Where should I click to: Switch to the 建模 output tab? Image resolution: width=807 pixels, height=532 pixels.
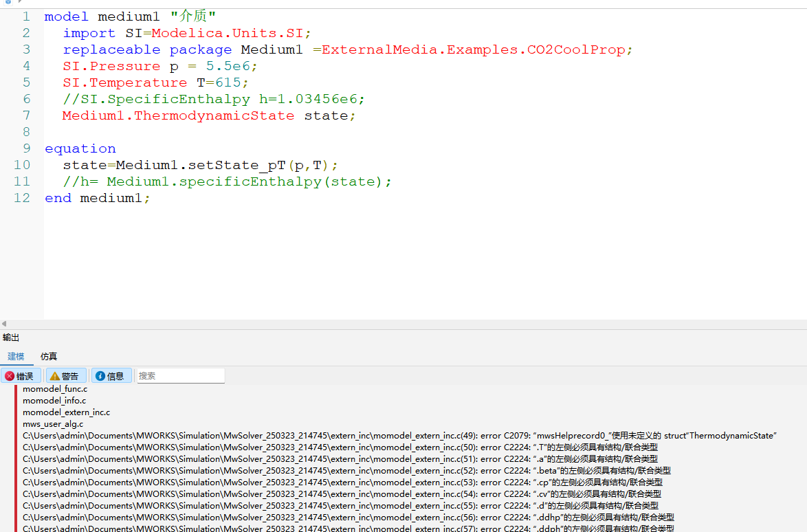(16, 357)
